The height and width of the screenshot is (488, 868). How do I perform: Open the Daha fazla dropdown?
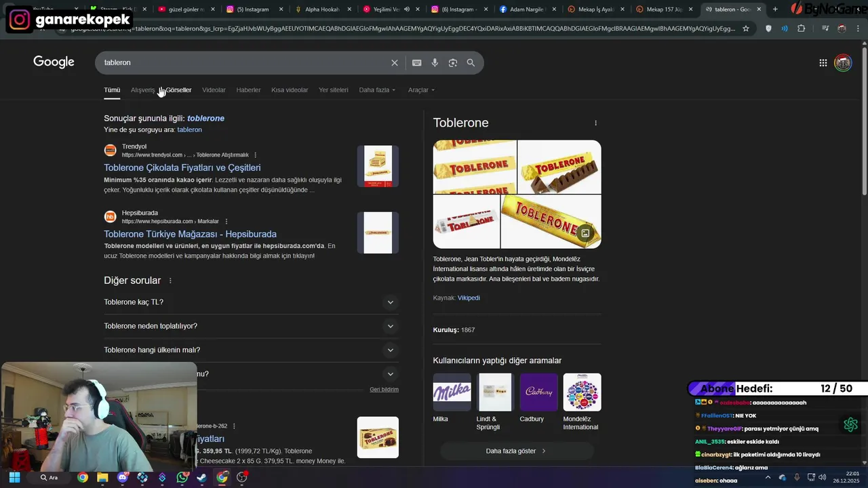tap(377, 90)
